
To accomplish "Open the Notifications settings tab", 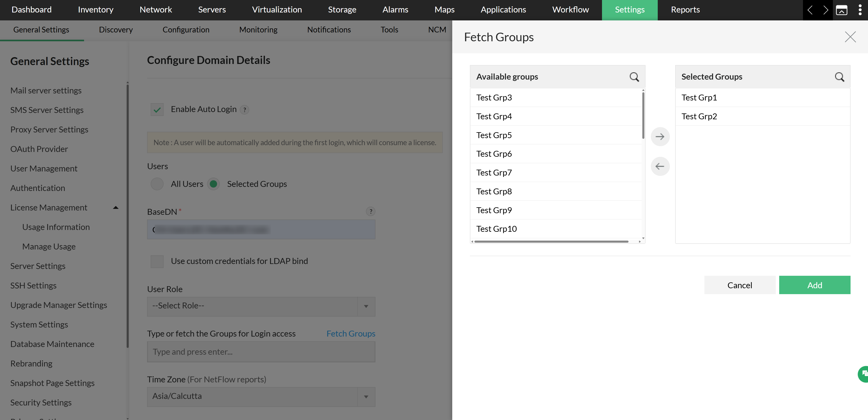I will [329, 30].
